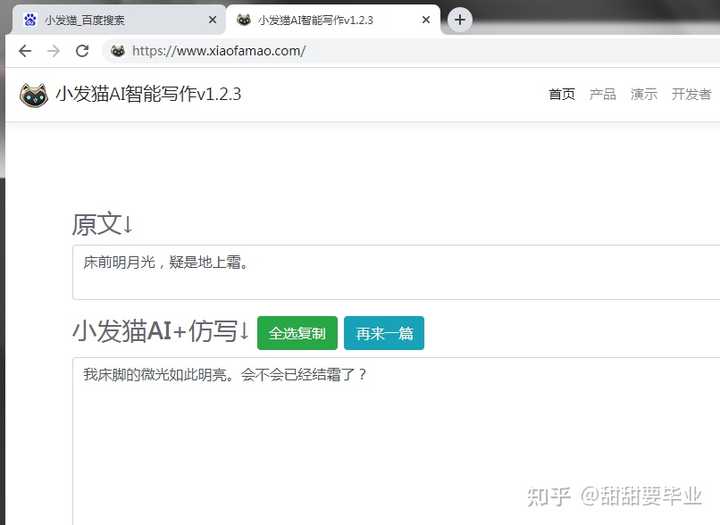The height and width of the screenshot is (525, 720).
Task: Close the 小发猫AI智能写作v1.2.3 tab
Action: pyautogui.click(x=426, y=20)
